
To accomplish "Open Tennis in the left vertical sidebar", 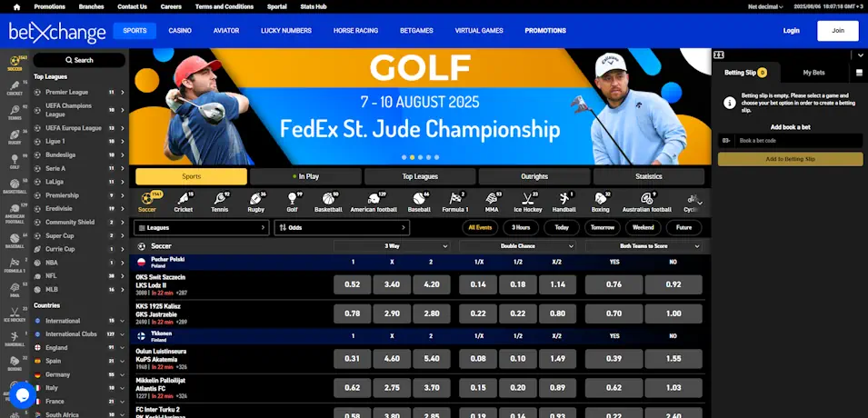I will [15, 113].
